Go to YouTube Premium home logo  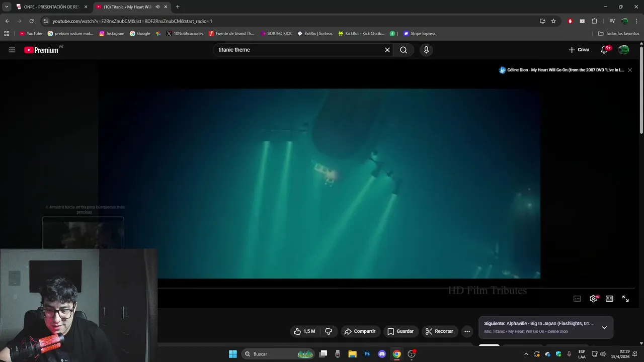(41, 50)
